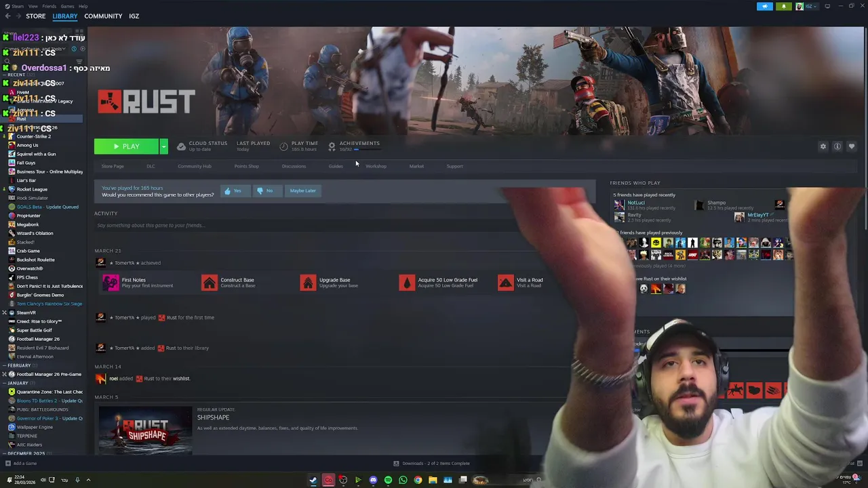Image resolution: width=868 pixels, height=488 pixels.
Task: Add Rust to favorites heart icon
Action: click(x=852, y=146)
